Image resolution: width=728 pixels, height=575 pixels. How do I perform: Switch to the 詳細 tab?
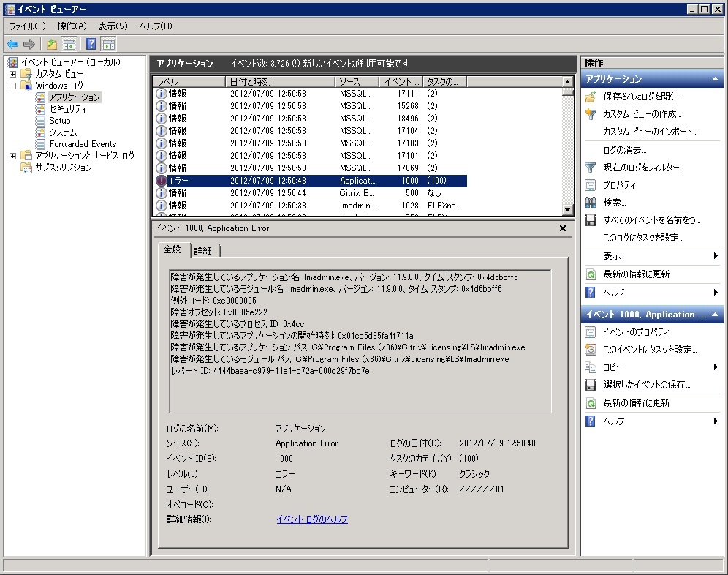tap(203, 251)
